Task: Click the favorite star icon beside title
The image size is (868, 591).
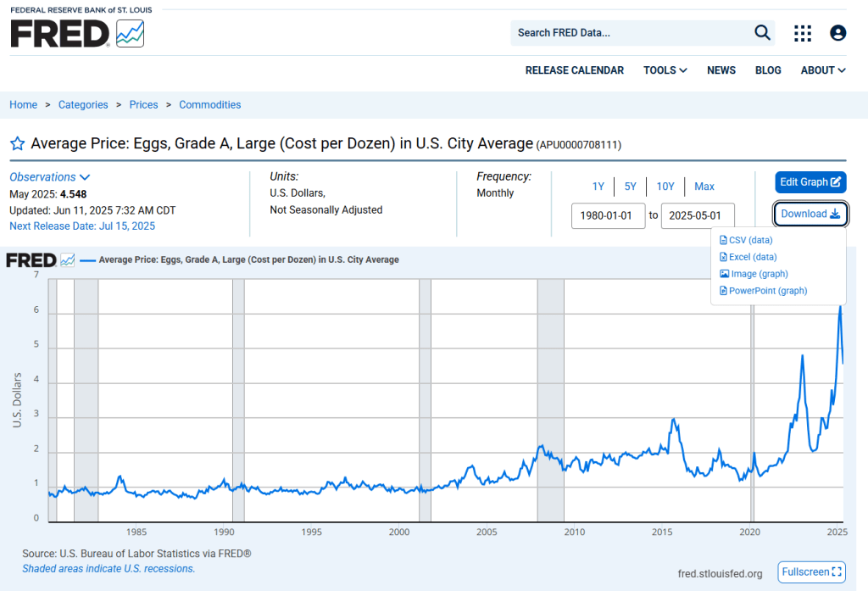Action: click(x=17, y=144)
